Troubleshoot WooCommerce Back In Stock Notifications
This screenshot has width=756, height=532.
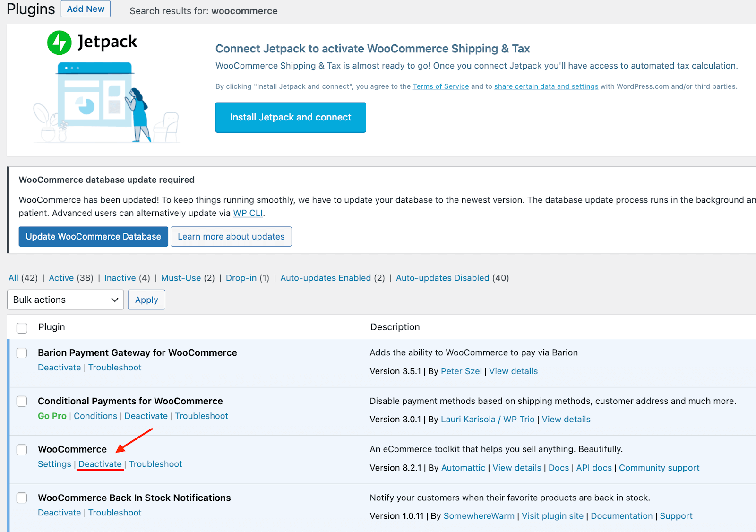point(115,513)
